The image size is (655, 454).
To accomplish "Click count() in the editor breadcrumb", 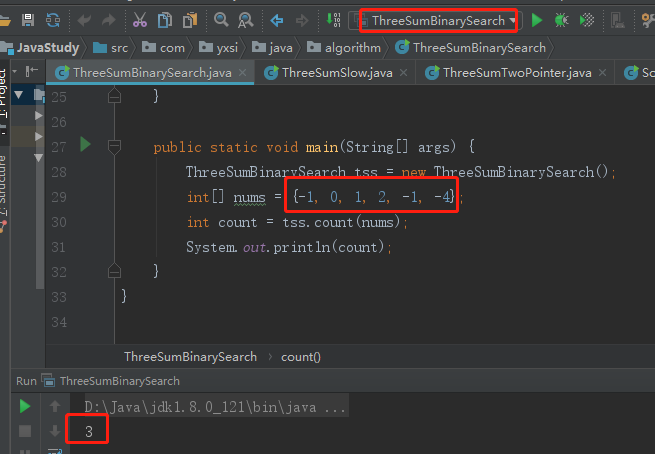I will pyautogui.click(x=301, y=357).
